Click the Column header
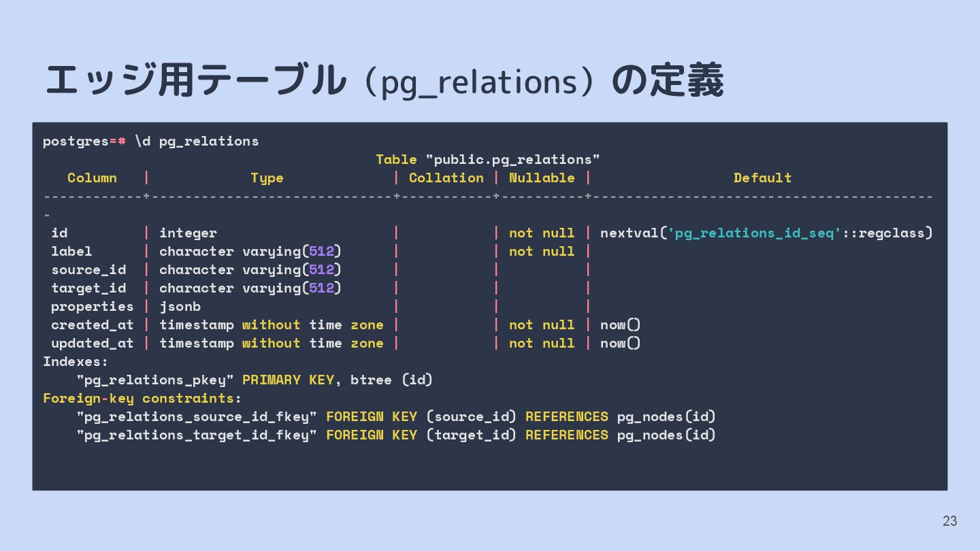This screenshot has height=551, width=980. coord(92,178)
